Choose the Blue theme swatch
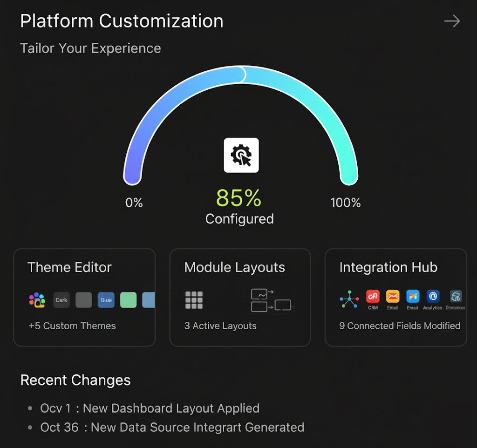 [x=106, y=300]
